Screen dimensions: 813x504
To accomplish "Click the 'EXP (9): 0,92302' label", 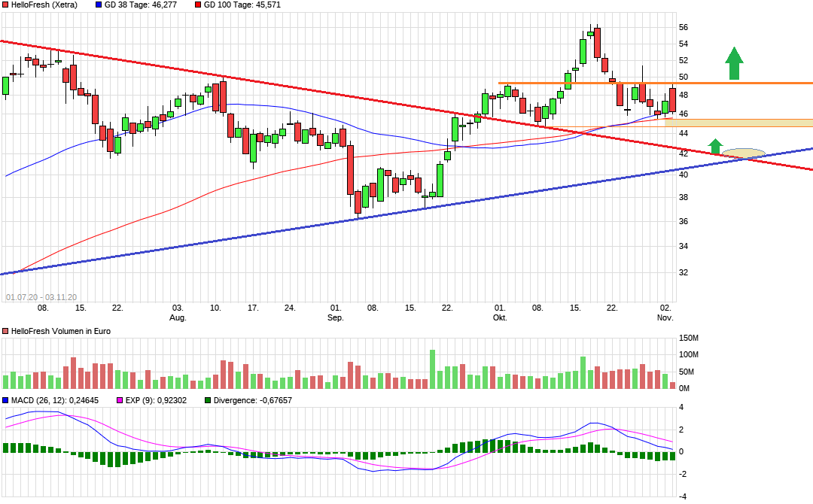I will (x=156, y=400).
